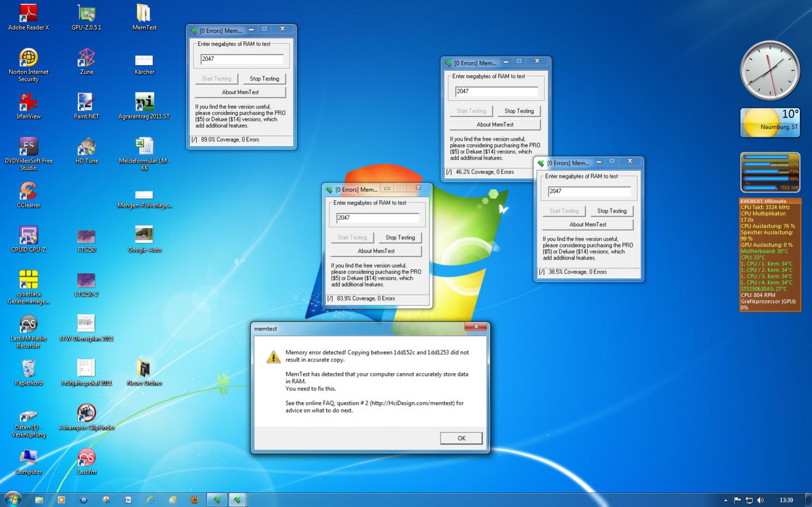Select the Meldeformular LM - KK spreadsheet icon

(x=144, y=154)
